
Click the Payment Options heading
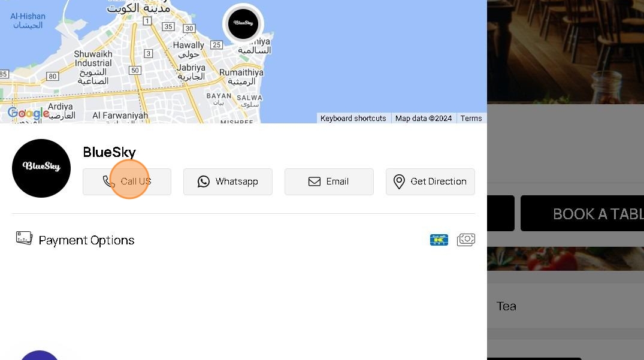pos(86,240)
